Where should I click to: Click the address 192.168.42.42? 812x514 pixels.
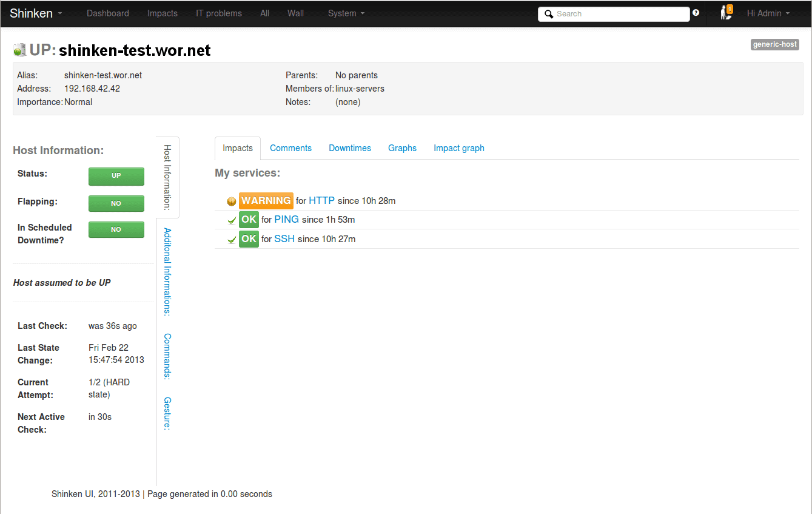pyautogui.click(x=92, y=89)
